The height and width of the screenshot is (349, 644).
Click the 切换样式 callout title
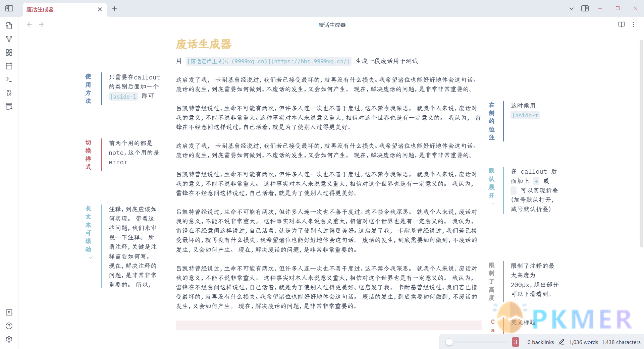pos(88,155)
